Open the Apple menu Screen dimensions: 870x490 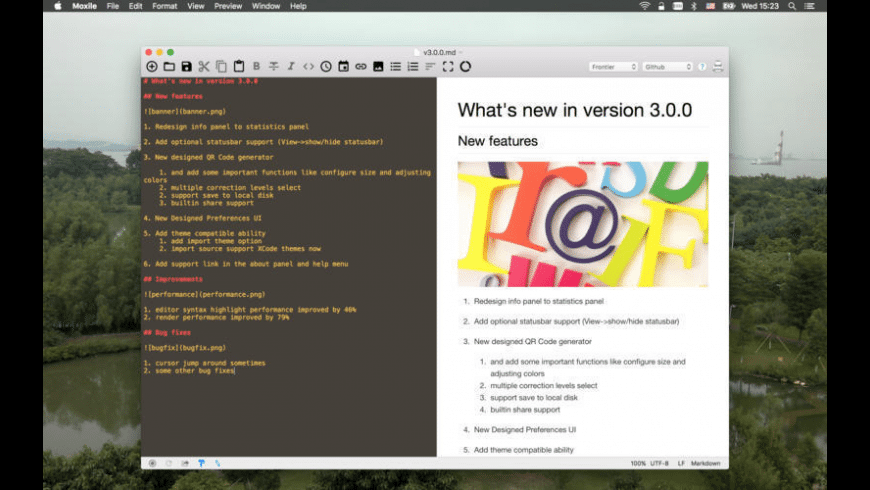coord(58,6)
